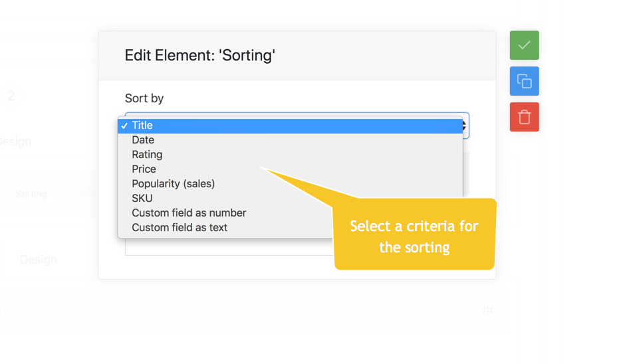Image resolution: width=623 pixels, height=364 pixels.
Task: Click the dimmed Design label beneath the Sorting element
Action: pyautogui.click(x=38, y=260)
